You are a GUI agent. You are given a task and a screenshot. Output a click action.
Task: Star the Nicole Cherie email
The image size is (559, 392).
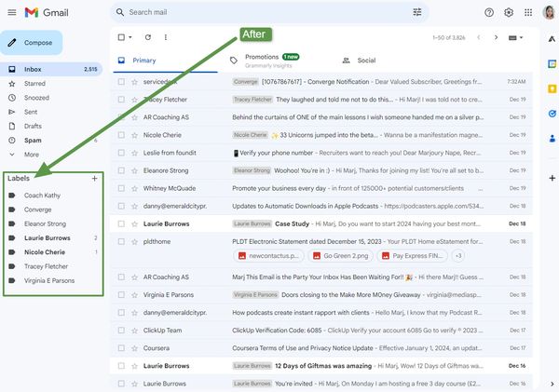134,135
